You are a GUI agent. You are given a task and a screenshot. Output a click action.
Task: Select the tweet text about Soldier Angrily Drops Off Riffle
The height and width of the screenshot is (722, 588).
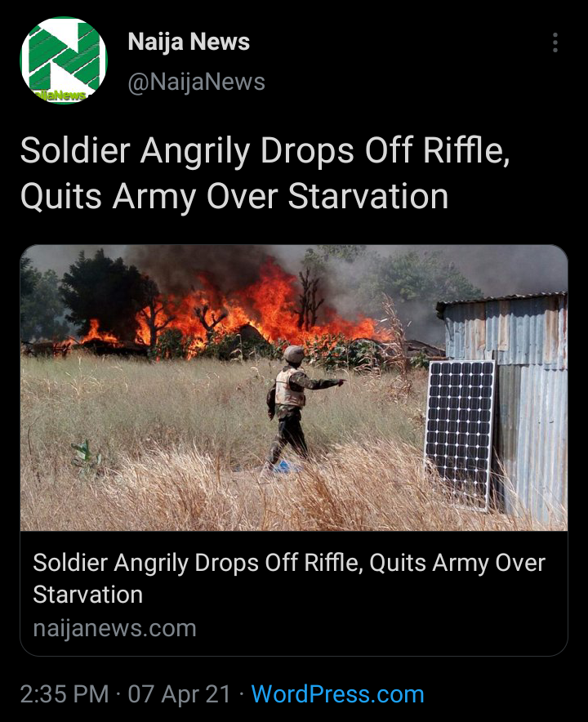coord(265,172)
